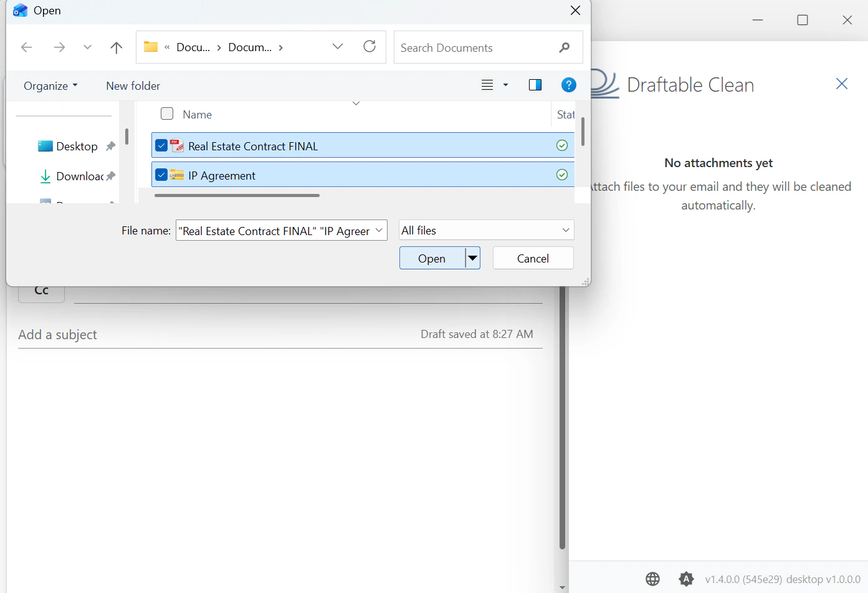The width and height of the screenshot is (868, 593).
Task: Click the pin icon next to Downloads
Action: coord(111,176)
